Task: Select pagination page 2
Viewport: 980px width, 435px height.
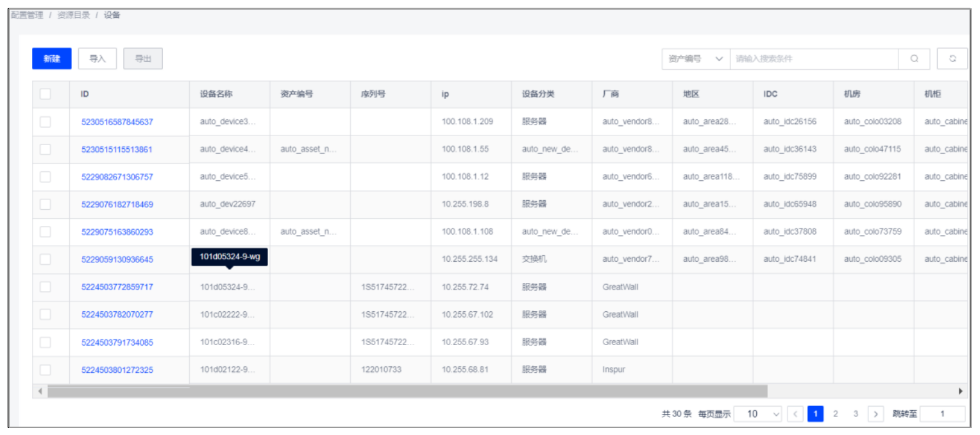Action: pos(835,414)
